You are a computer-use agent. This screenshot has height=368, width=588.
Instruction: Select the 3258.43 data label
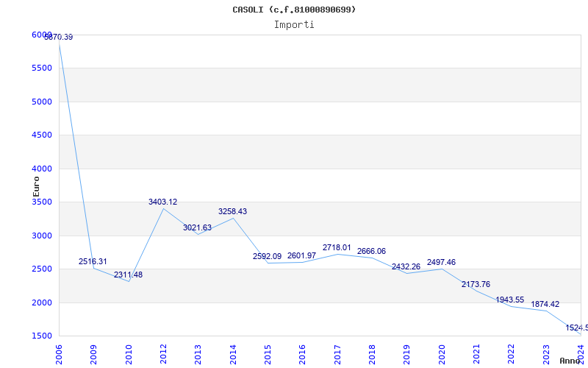pos(232,211)
